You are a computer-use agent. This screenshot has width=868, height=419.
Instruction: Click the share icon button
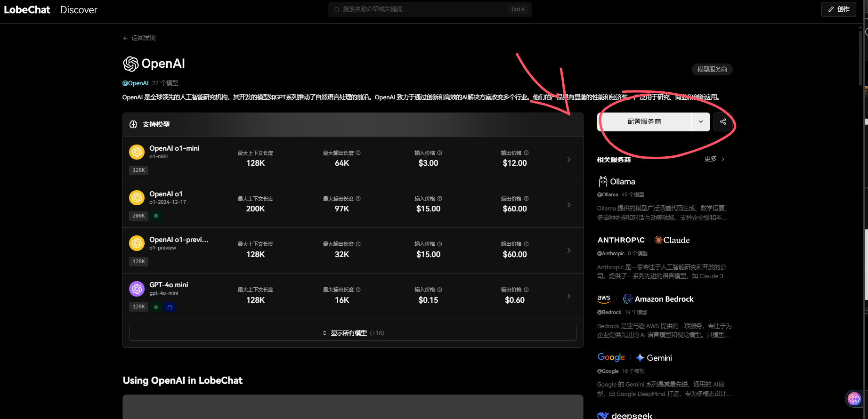click(723, 121)
